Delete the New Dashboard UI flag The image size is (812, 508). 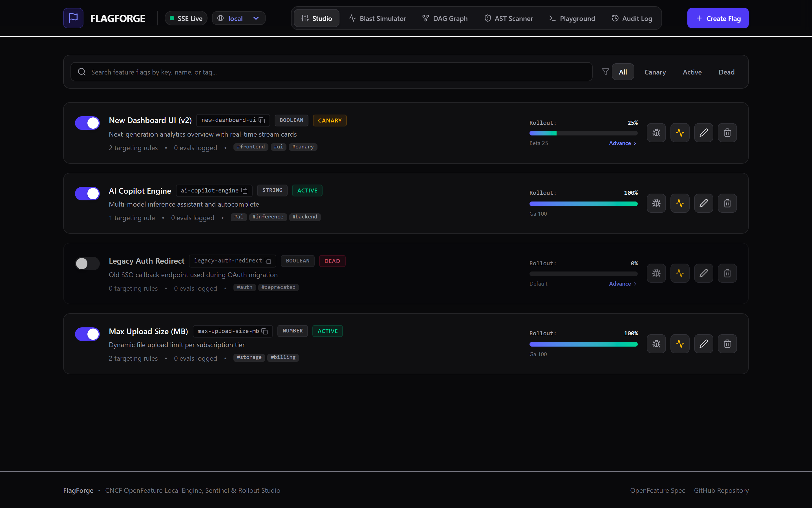[727, 133]
